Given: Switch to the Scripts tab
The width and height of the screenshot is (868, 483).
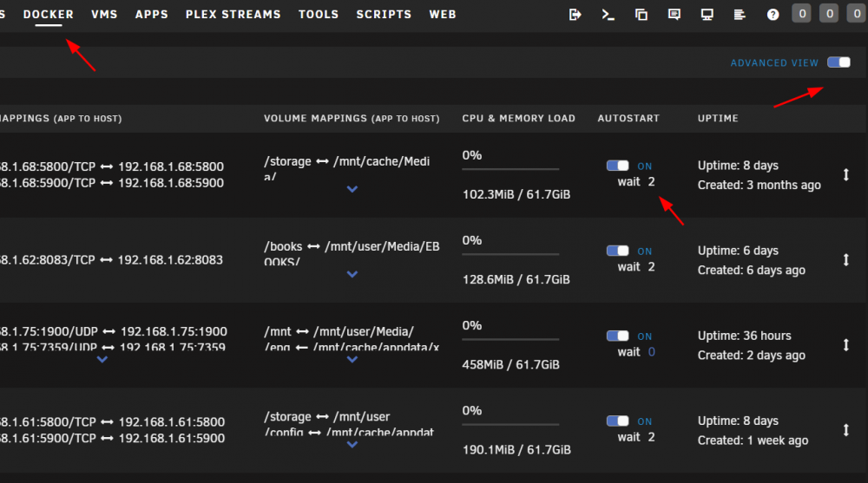Looking at the screenshot, I should [384, 15].
